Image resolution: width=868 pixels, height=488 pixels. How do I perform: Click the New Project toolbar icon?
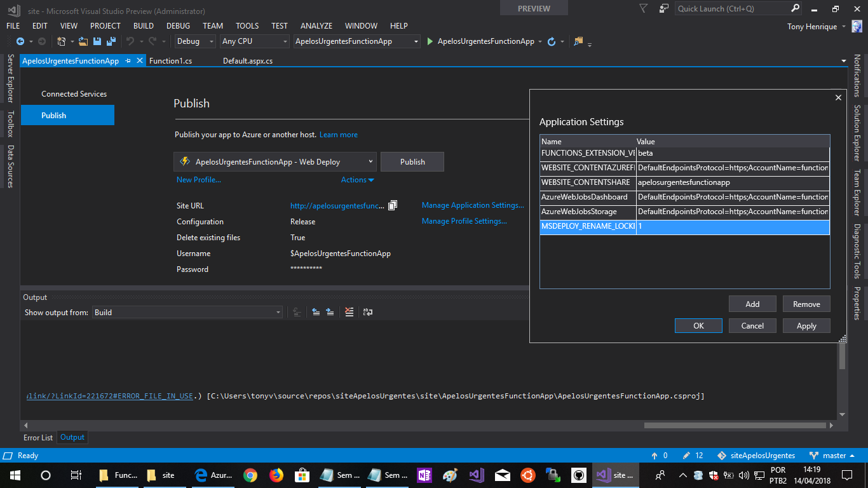[62, 41]
